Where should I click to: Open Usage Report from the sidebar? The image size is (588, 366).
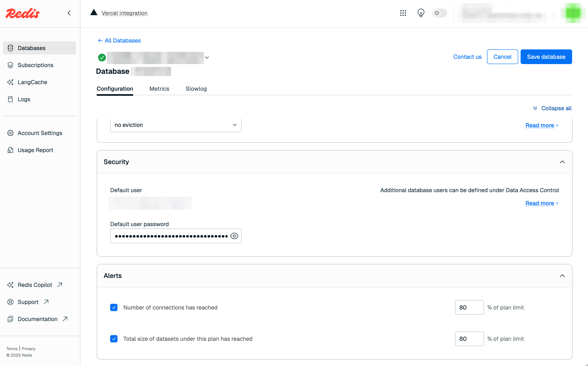click(35, 150)
